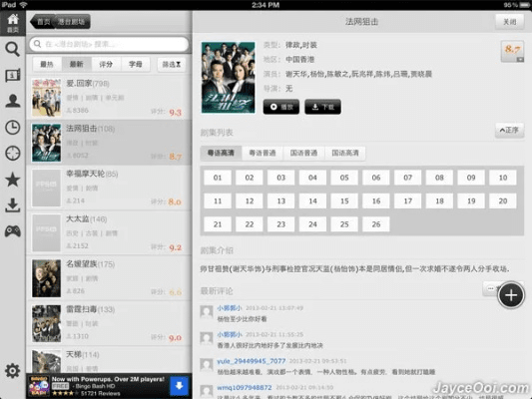Image resolution: width=532 pixels, height=399 pixels.
Task: Select the 最新 sorting tab
Action: point(76,64)
